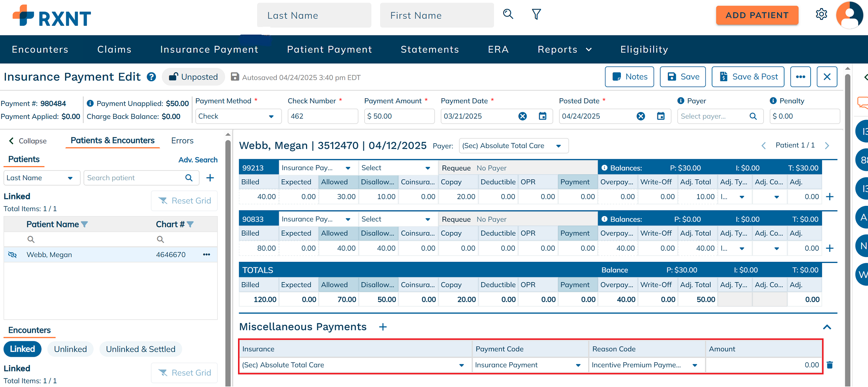Click the Save & Post button
This screenshot has width=868, height=387.
748,77
